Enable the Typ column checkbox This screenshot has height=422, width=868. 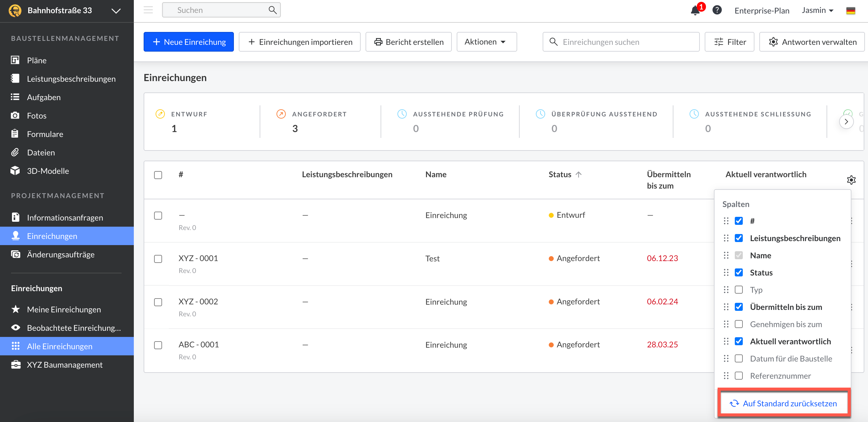[738, 290]
